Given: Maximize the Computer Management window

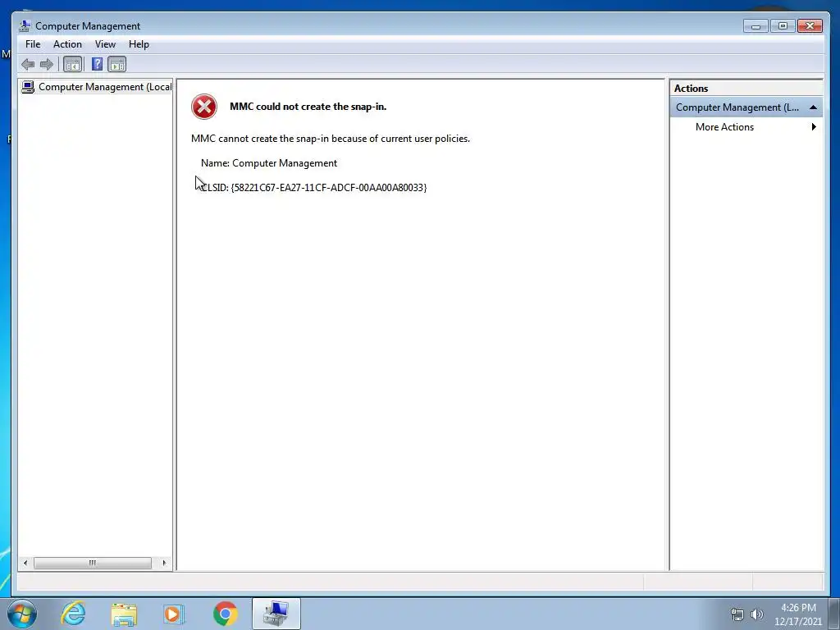Looking at the screenshot, I should 783,26.
